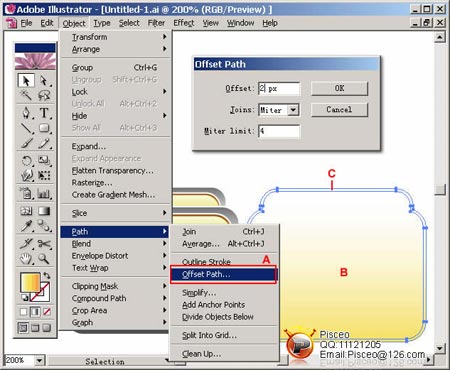Activate the Scale tool
Image resolution: width=450 pixels, height=370 pixels.
click(x=44, y=160)
